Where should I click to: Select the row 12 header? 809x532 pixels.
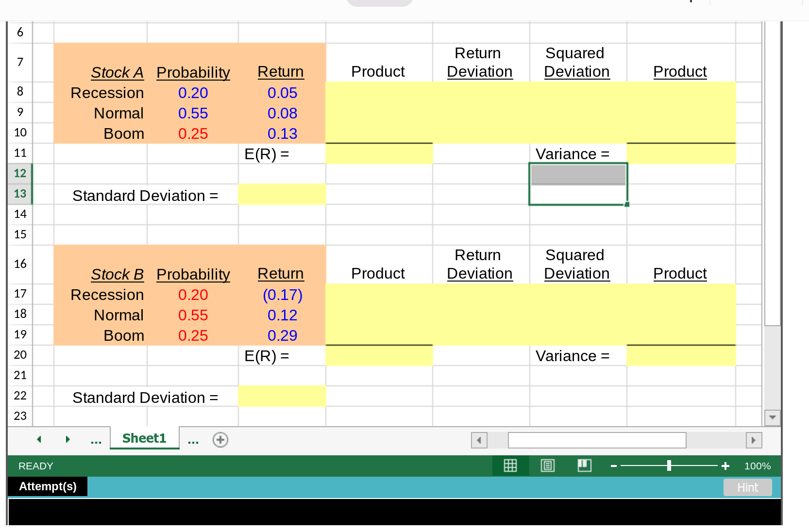[x=19, y=173]
